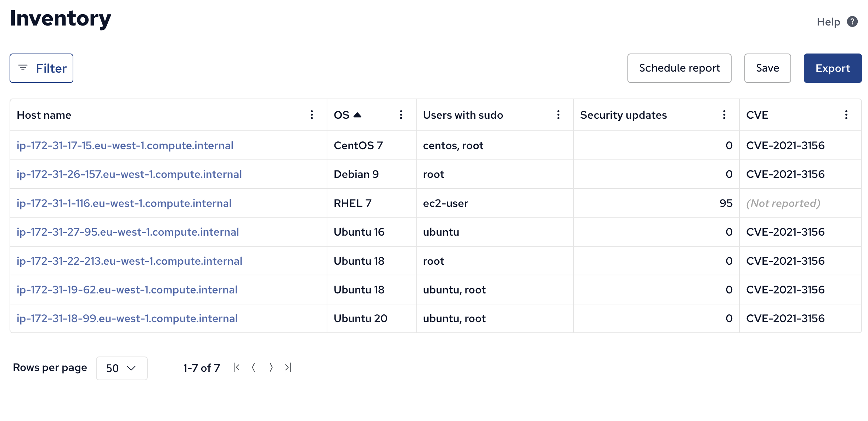Open Host name column options menu

coord(312,115)
